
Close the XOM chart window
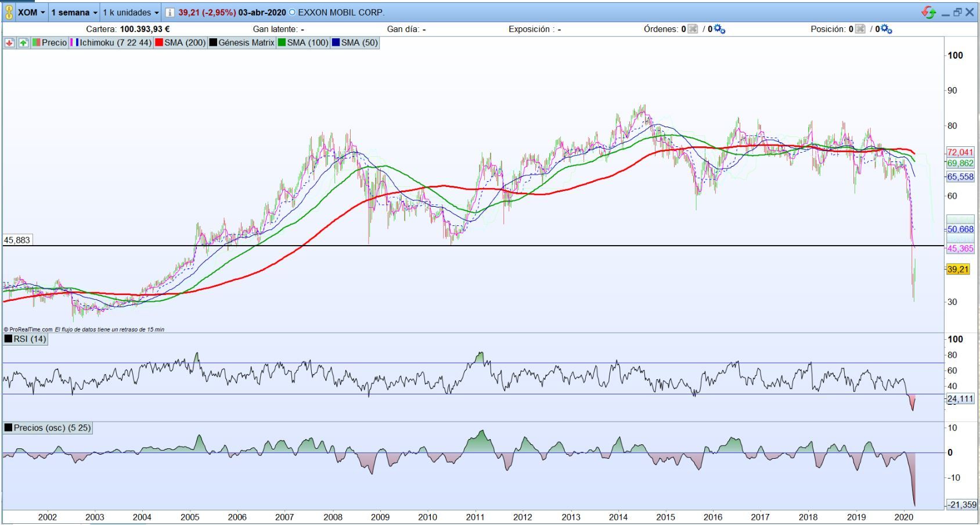coord(970,12)
